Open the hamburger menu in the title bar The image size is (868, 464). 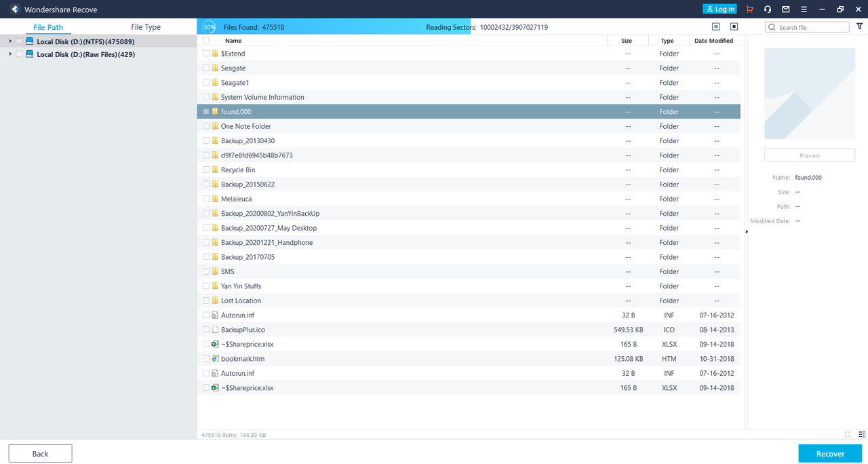click(804, 9)
